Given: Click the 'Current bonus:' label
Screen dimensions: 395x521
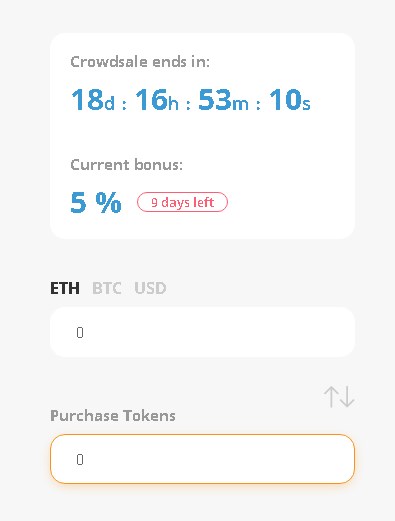Looking at the screenshot, I should pos(127,165).
